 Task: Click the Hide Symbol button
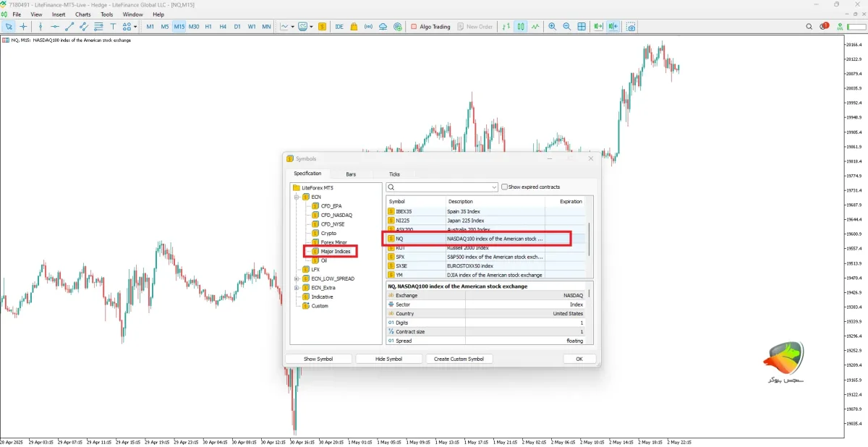[389, 359]
